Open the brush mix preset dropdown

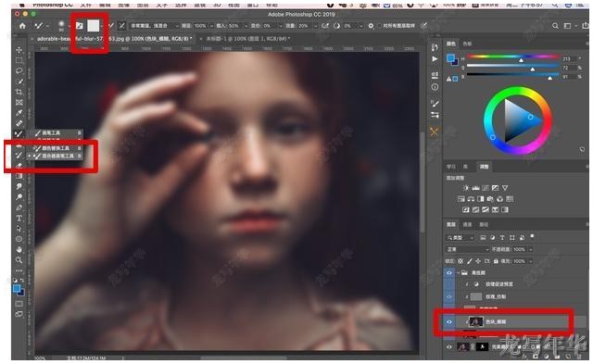coord(154,26)
